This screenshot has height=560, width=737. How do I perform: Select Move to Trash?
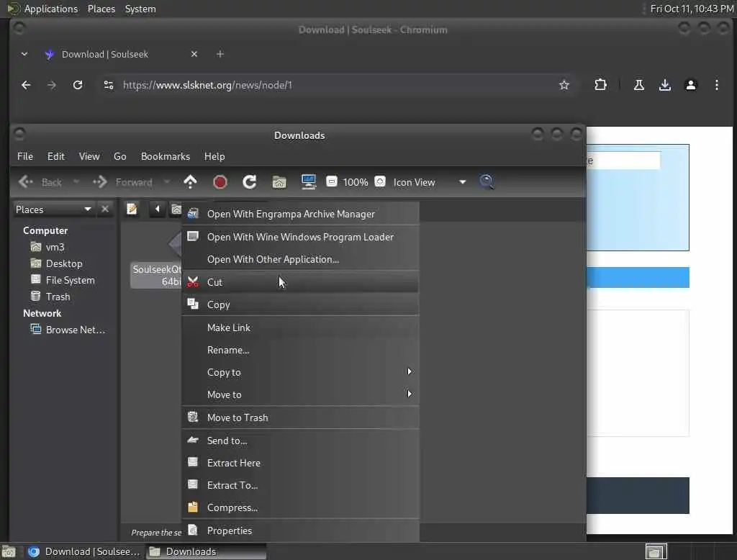pyautogui.click(x=300, y=417)
